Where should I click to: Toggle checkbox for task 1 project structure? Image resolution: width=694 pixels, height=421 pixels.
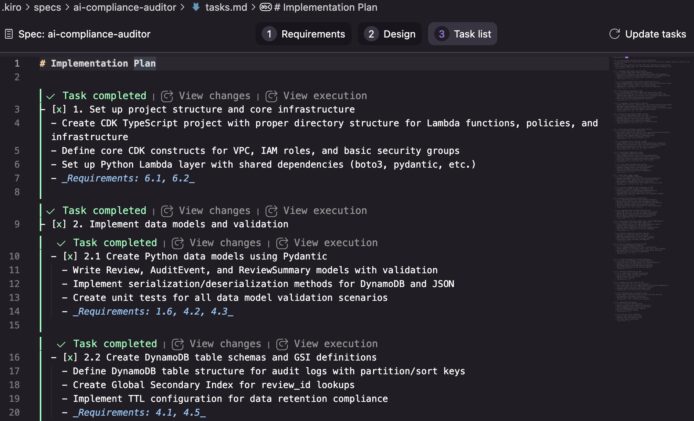click(x=59, y=109)
